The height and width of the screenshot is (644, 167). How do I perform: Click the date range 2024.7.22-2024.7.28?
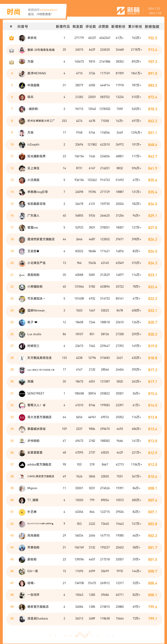pos(154,11)
